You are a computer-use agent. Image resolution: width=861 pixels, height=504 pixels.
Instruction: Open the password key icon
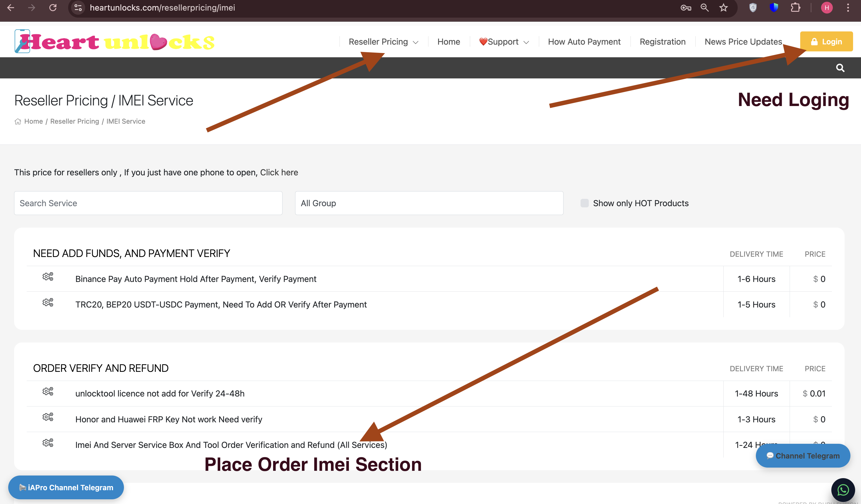[x=685, y=8]
